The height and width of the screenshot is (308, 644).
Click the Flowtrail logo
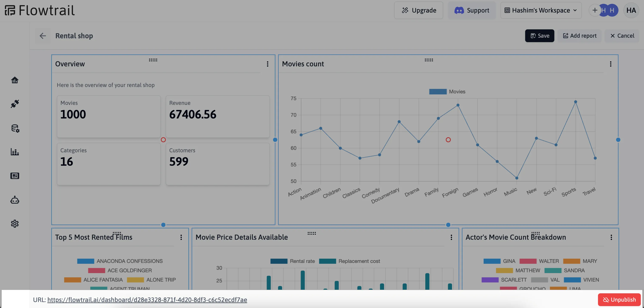pos(40,10)
